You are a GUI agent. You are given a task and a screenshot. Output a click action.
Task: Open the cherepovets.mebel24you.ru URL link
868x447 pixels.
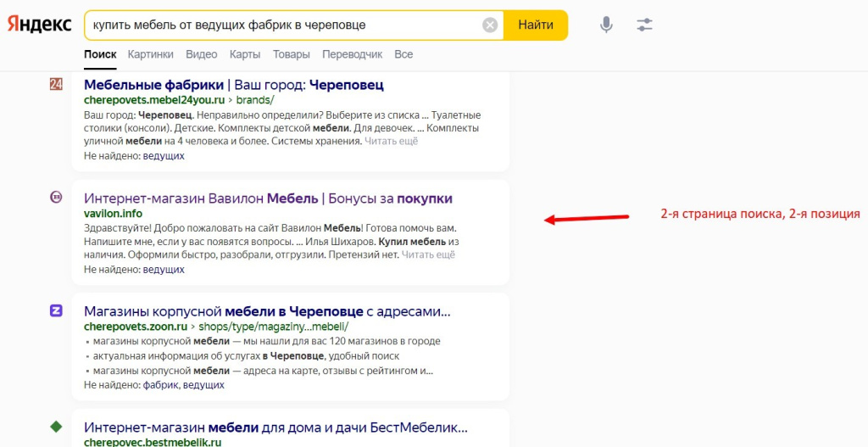tap(154, 100)
